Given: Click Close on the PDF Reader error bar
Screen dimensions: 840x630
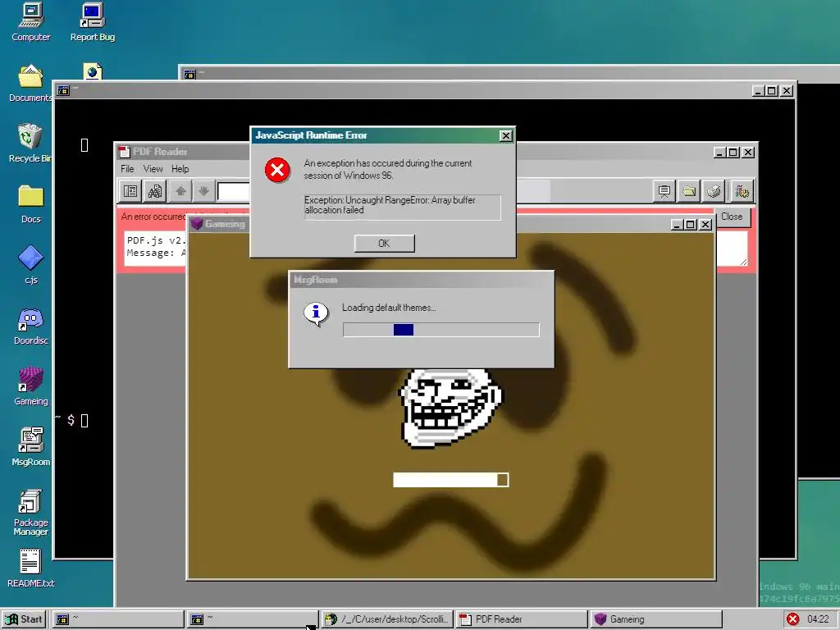Looking at the screenshot, I should pos(732,217).
